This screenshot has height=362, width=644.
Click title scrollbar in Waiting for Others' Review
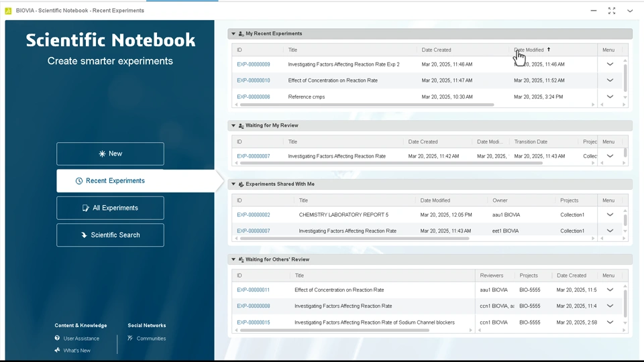pos(335,330)
